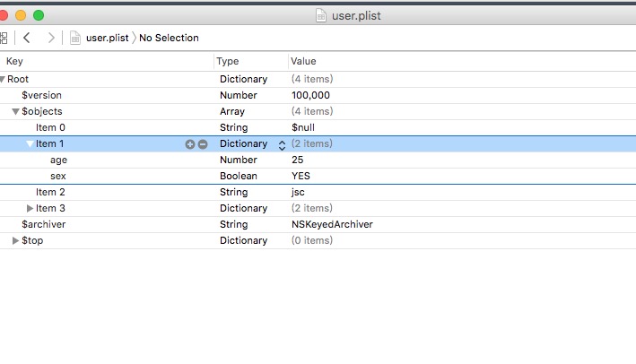Click user.plist in the jump bar
The width and height of the screenshot is (636, 364).
(x=108, y=38)
